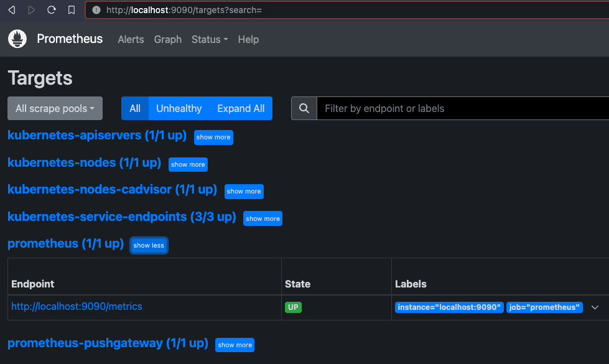Viewport: 609px width, 364px height.
Task: Reload the page using the refresh icon
Action: click(x=51, y=10)
